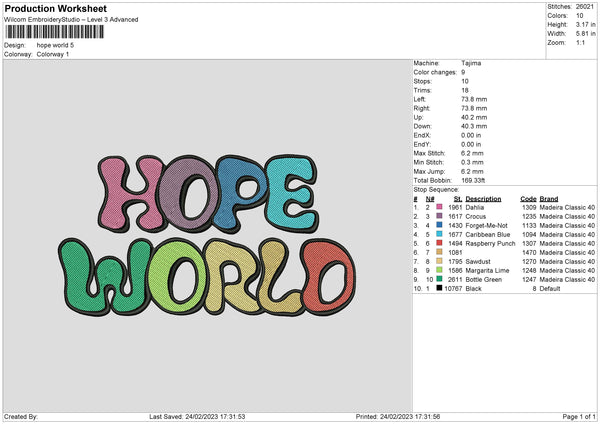Click the 'Stop Sequence:' heading
The width and height of the screenshot is (600, 424).
click(436, 190)
